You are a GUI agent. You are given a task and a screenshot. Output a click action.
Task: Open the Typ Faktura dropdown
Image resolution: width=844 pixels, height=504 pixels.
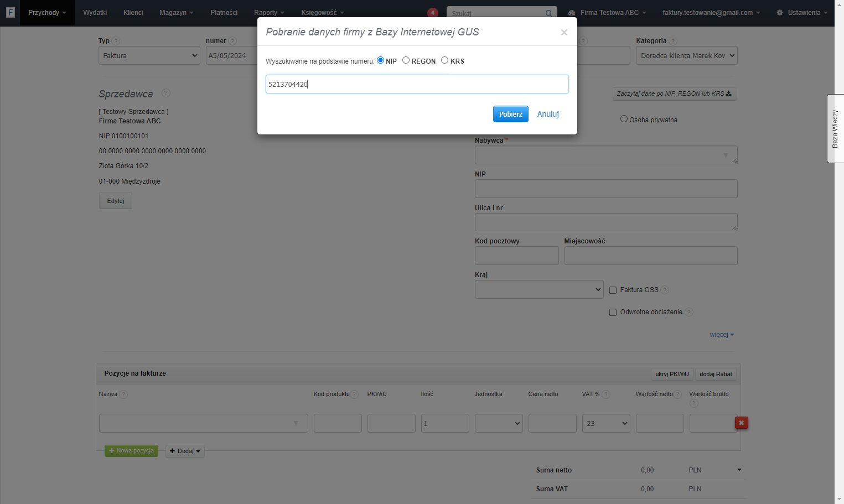(x=149, y=55)
